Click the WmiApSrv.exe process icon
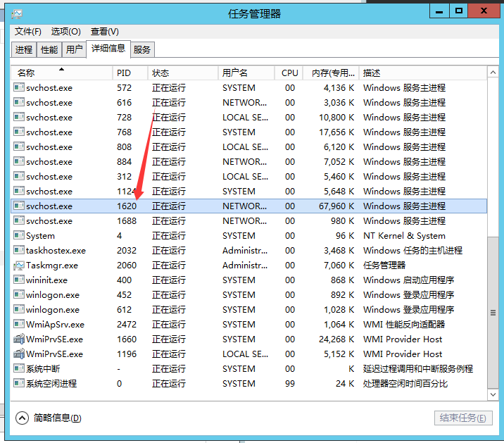The width and height of the screenshot is (504, 443). tap(19, 325)
